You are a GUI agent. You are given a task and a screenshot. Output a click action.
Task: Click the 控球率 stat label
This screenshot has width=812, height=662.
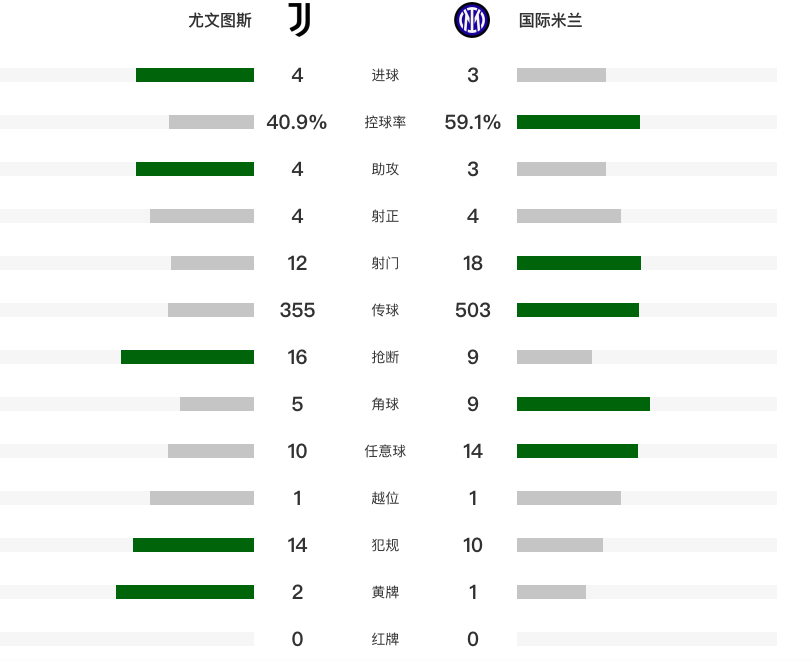[385, 122]
